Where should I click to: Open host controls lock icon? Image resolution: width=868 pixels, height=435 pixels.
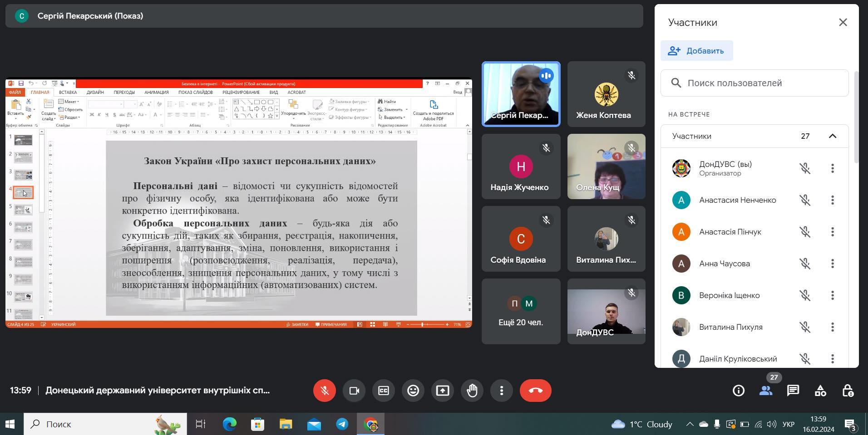click(848, 391)
